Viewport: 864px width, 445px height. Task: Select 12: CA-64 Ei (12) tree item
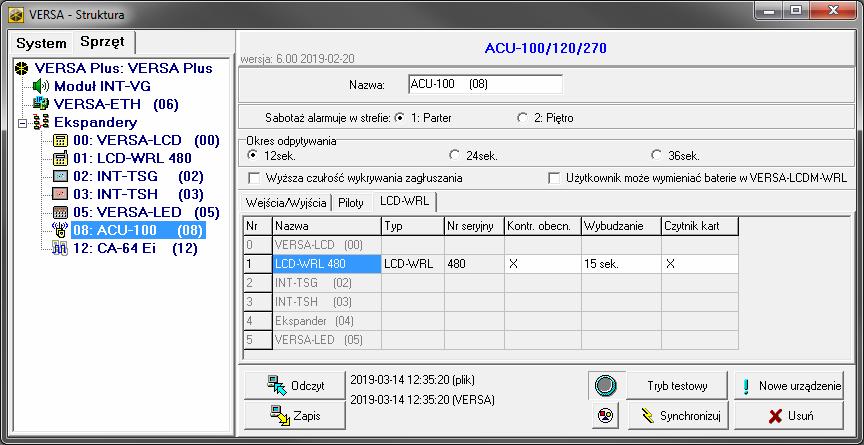(136, 248)
